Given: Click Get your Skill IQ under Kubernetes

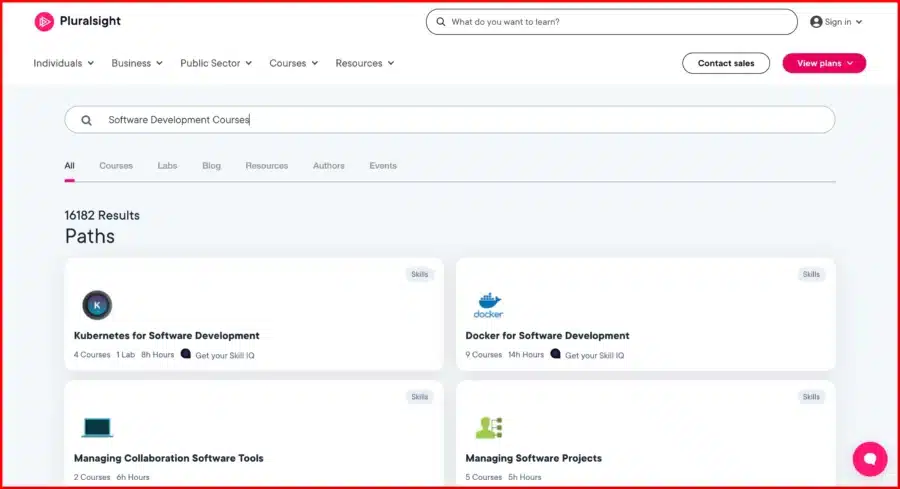Looking at the screenshot, I should click(x=224, y=355).
